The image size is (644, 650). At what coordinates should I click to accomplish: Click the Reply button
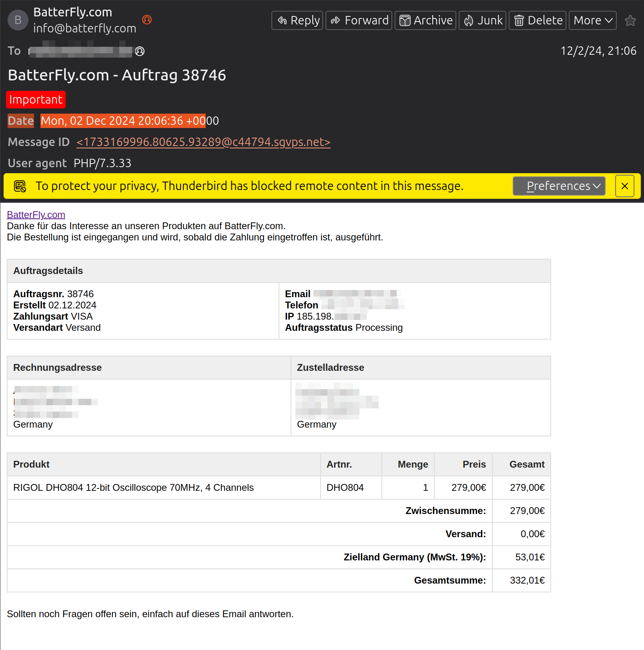coord(297,20)
